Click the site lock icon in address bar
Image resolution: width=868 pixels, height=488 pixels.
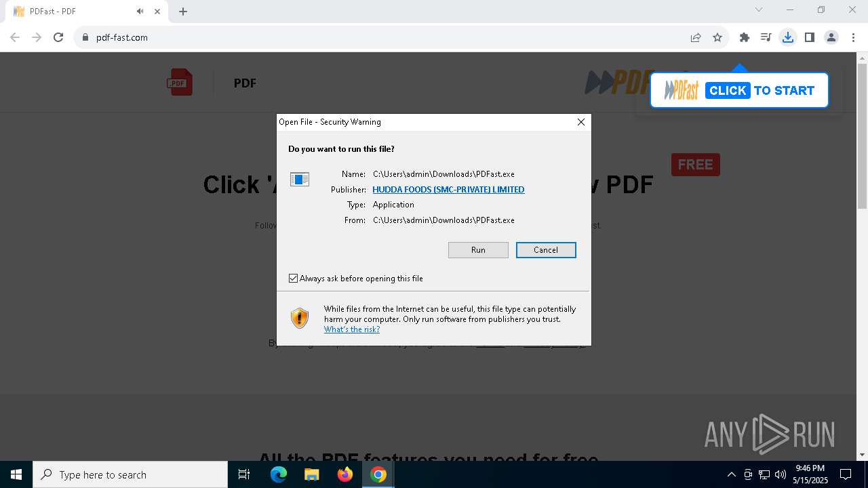[x=85, y=37]
